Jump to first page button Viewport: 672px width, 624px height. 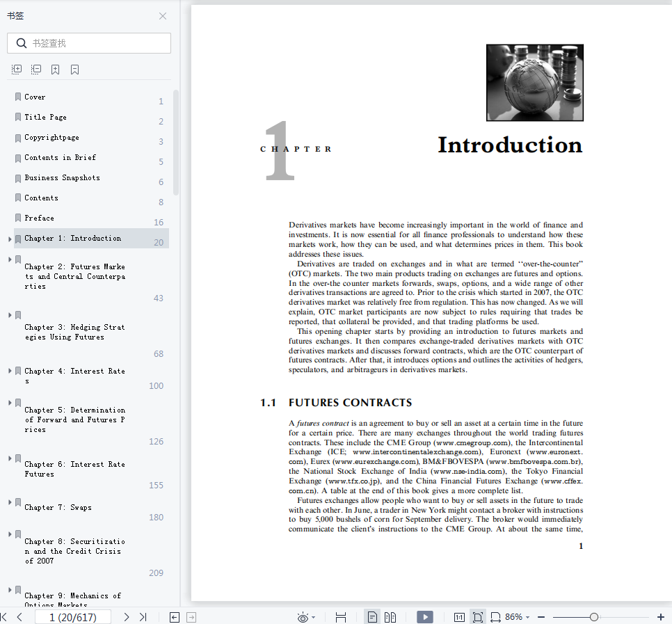4,617
